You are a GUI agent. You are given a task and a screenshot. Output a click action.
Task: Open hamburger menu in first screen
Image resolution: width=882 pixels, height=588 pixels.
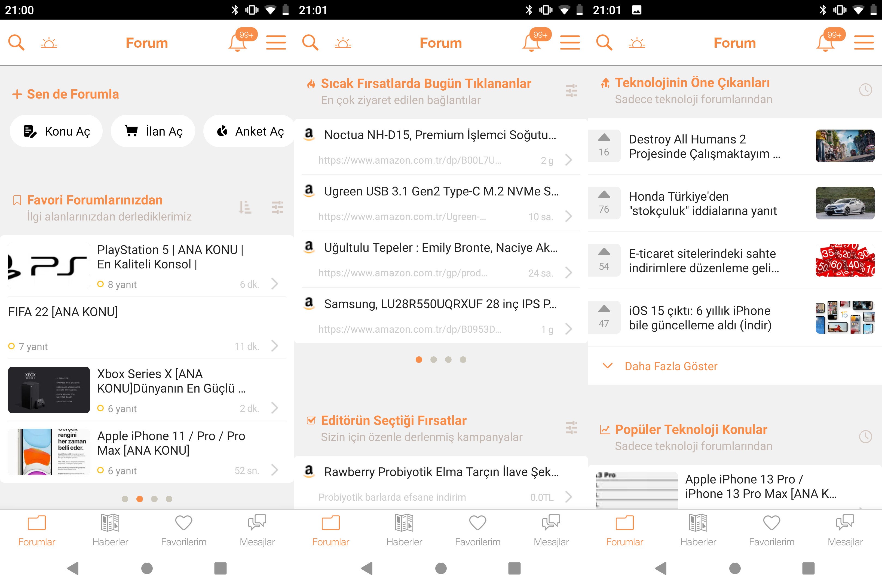[x=276, y=42]
